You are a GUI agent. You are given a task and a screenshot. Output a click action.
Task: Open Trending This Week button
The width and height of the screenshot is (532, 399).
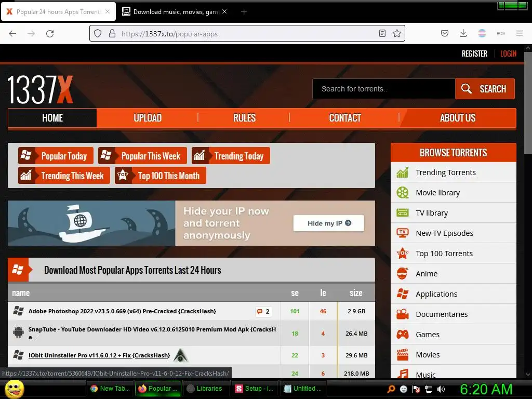64,176
